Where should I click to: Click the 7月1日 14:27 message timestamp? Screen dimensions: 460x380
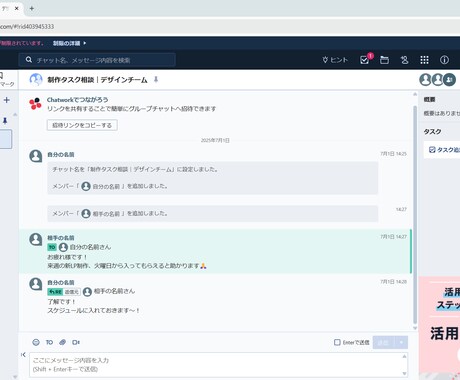pos(393,237)
